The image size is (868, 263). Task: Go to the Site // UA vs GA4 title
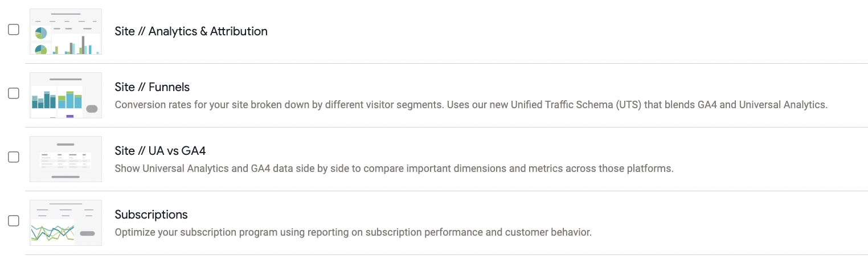point(160,151)
